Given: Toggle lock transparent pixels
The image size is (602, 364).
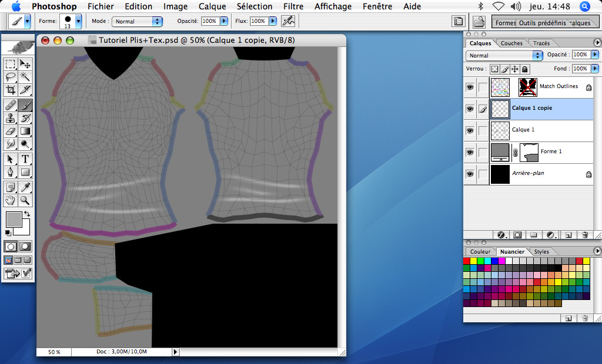Looking at the screenshot, I should pyautogui.click(x=495, y=69).
